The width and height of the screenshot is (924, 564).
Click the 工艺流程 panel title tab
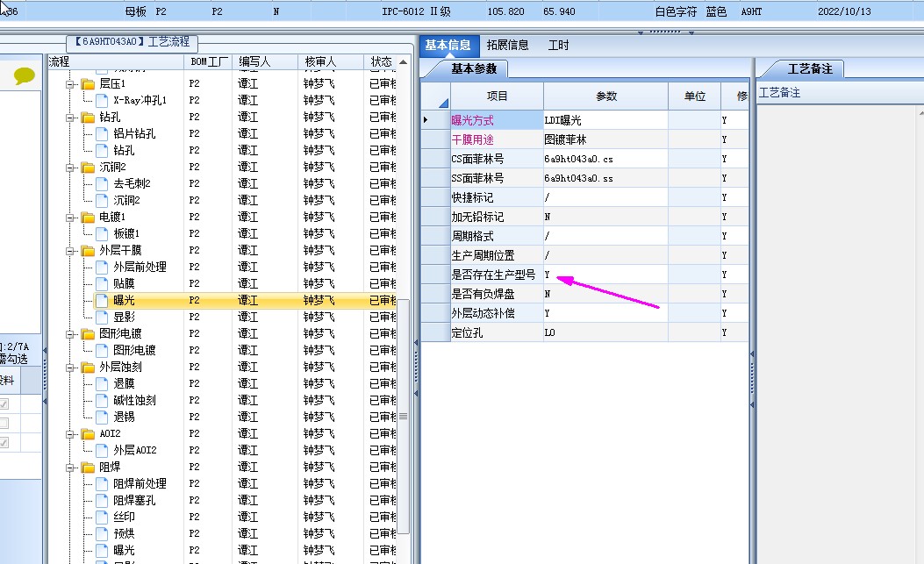[132, 42]
